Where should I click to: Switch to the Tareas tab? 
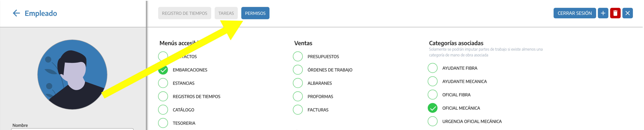coord(226,13)
